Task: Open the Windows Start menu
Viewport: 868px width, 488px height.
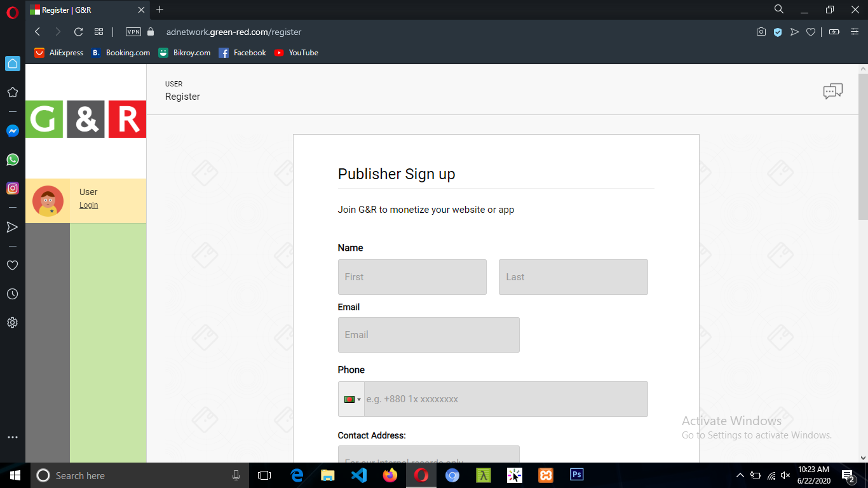Action: [15, 475]
